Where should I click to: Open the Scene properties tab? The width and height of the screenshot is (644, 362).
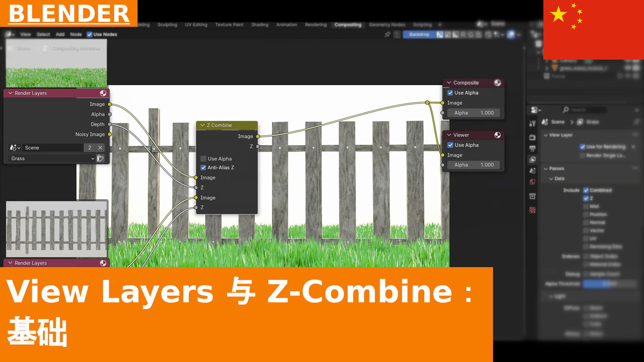[x=532, y=171]
